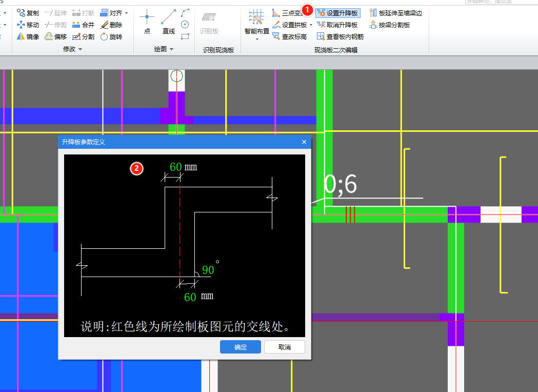
Task: Click the 按梁分割板 tool
Action: (390, 25)
